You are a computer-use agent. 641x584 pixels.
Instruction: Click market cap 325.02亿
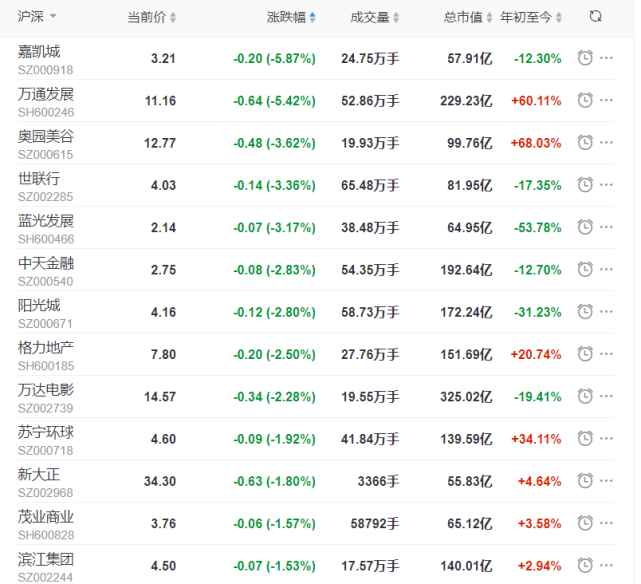coord(466,396)
